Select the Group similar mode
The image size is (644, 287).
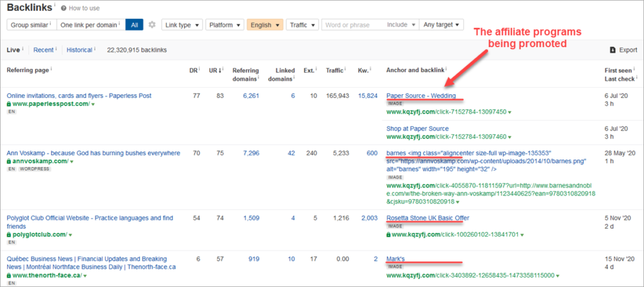29,25
